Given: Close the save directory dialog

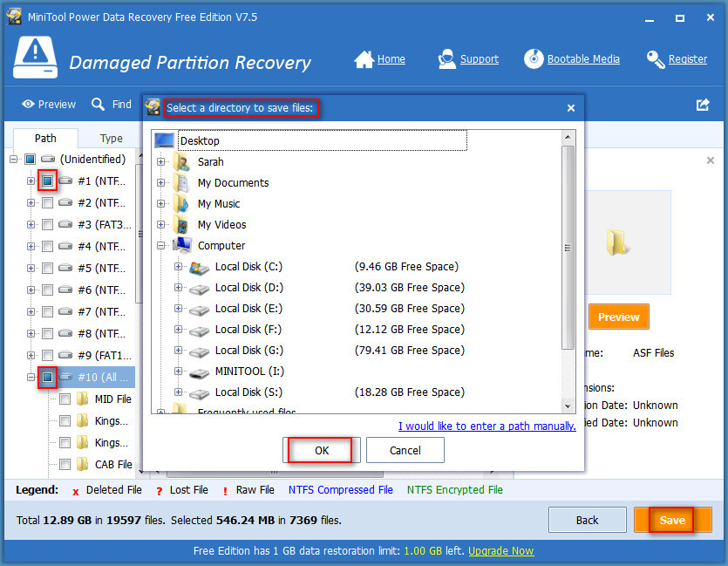Looking at the screenshot, I should click(x=570, y=108).
